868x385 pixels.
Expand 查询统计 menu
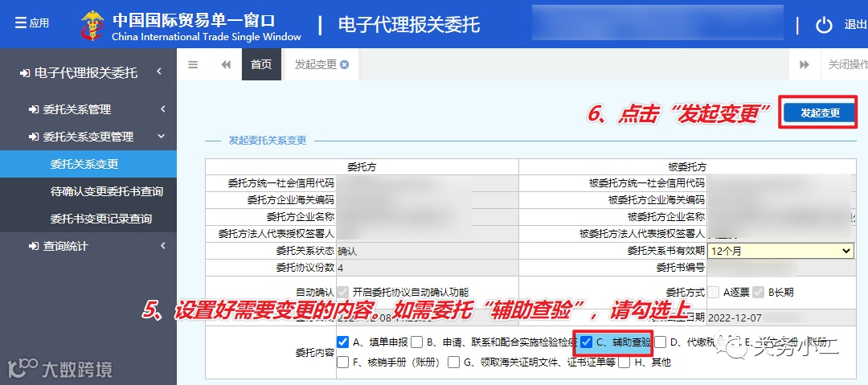[x=88, y=246]
